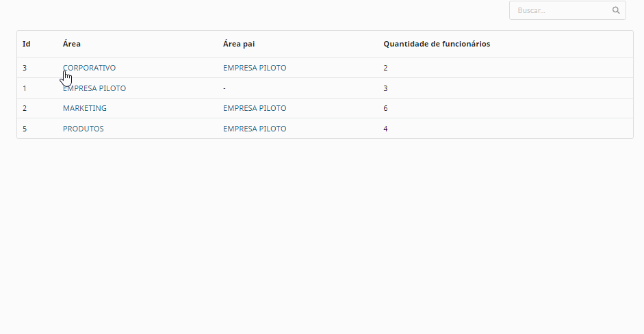The height and width of the screenshot is (334, 644).
Task: Click Id cell 5 of PRODUTOS row
Action: (25, 129)
